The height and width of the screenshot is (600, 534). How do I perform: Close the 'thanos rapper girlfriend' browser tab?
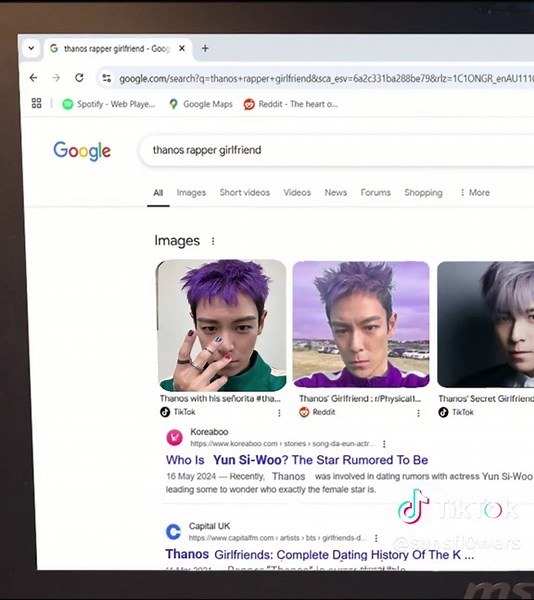tap(182, 48)
